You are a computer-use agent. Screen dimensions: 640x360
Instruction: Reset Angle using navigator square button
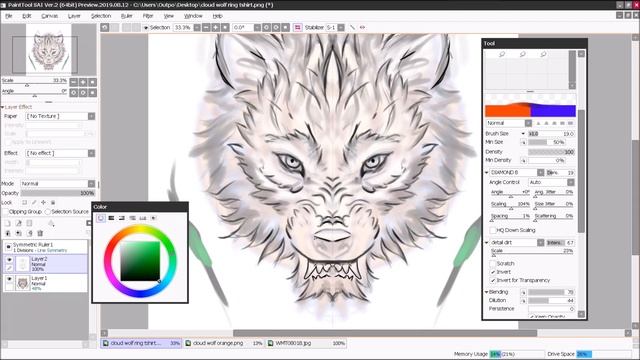[93, 93]
